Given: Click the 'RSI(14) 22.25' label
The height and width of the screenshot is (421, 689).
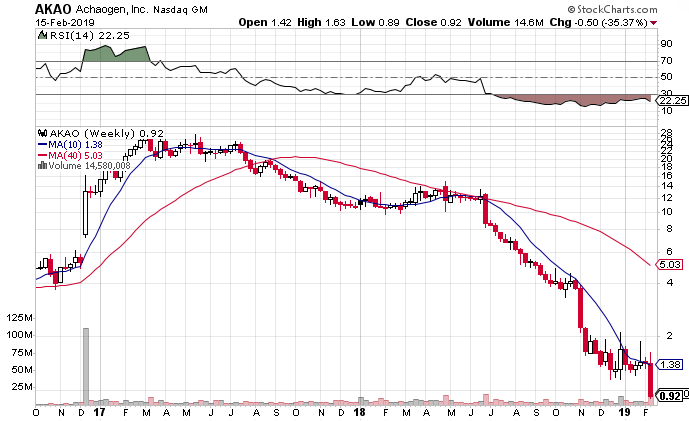Looking at the screenshot, I should pyautogui.click(x=90, y=36).
